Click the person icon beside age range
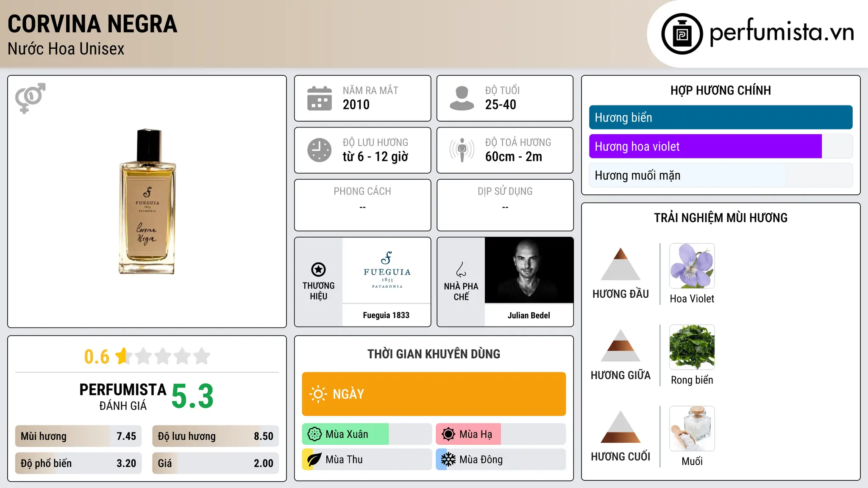The height and width of the screenshot is (488, 868). pyautogui.click(x=462, y=98)
